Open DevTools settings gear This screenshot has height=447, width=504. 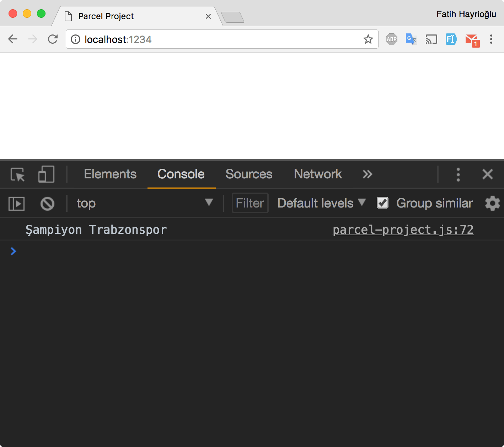492,203
